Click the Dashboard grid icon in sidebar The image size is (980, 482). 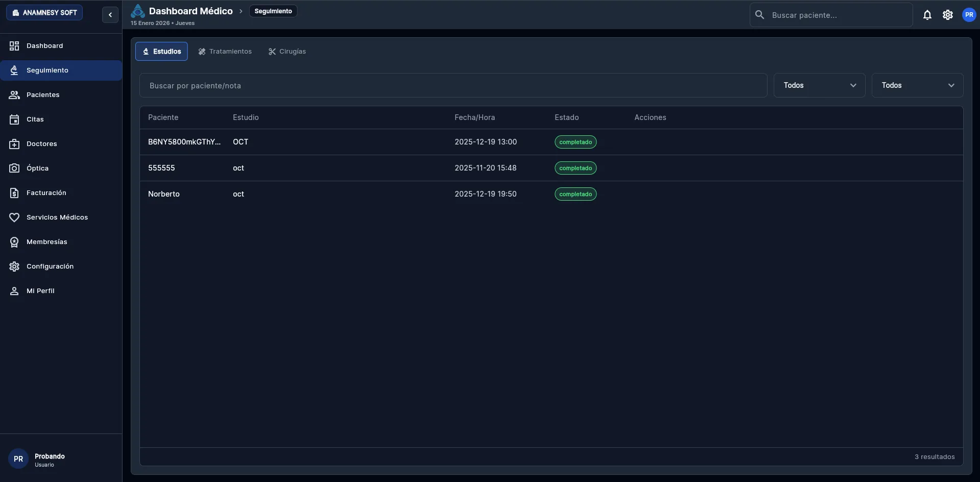coord(14,46)
